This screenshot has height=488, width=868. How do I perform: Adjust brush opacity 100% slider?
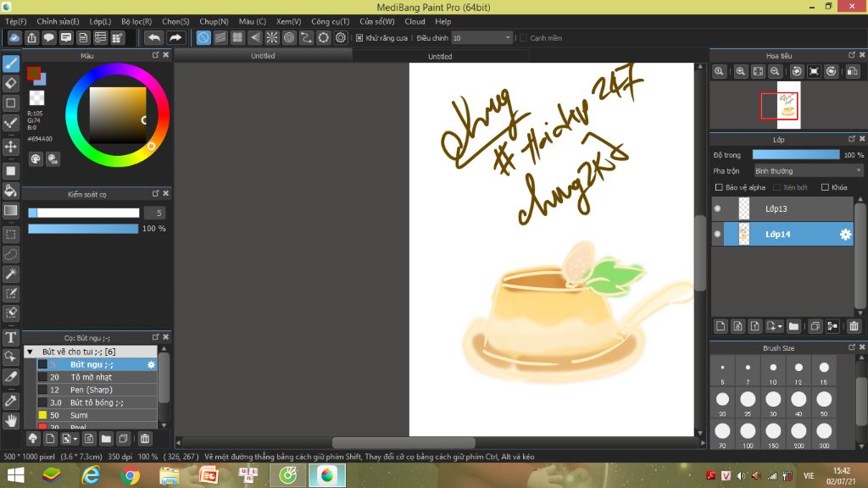84,229
